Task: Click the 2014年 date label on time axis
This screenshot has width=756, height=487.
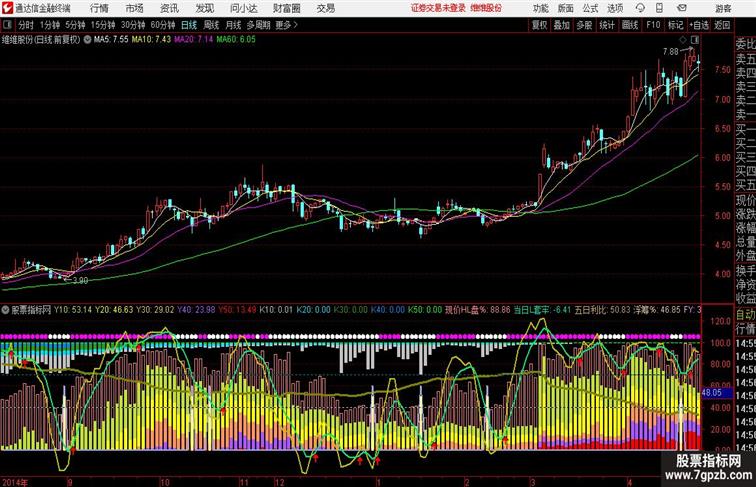Action: point(15,482)
